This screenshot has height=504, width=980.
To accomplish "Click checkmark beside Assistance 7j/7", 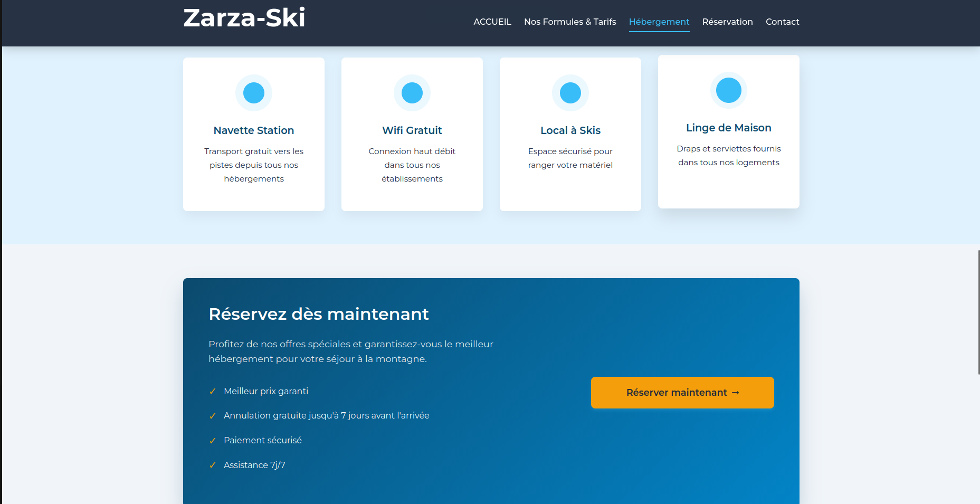I will coord(213,465).
